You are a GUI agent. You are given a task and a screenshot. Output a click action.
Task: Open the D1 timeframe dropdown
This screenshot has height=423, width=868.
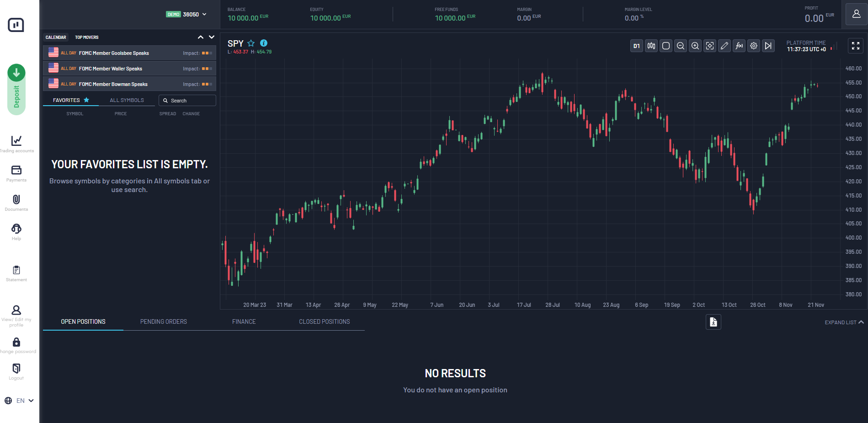[637, 46]
